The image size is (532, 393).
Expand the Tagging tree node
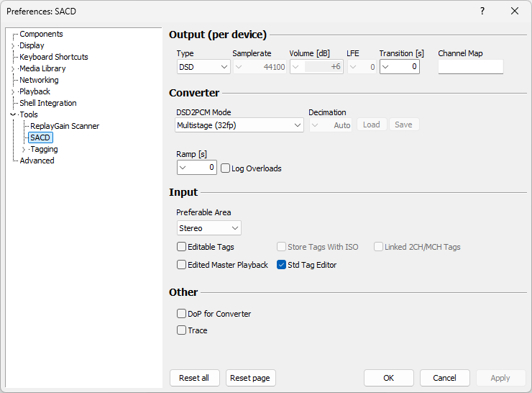24,150
